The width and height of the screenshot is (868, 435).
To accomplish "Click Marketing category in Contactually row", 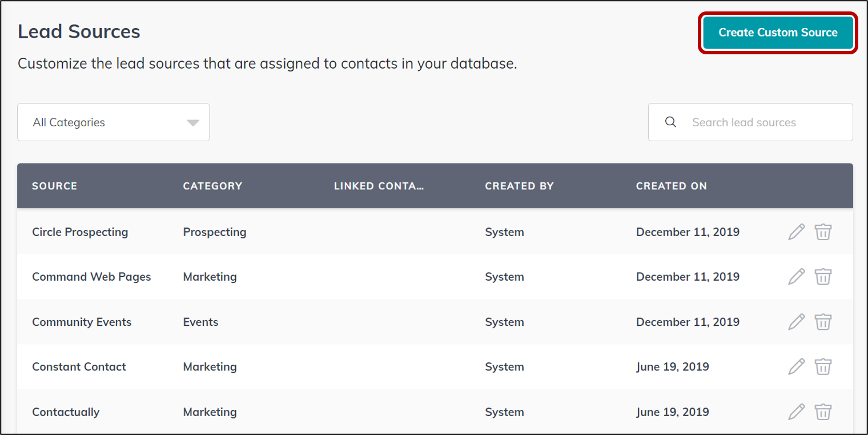I will pos(210,412).
